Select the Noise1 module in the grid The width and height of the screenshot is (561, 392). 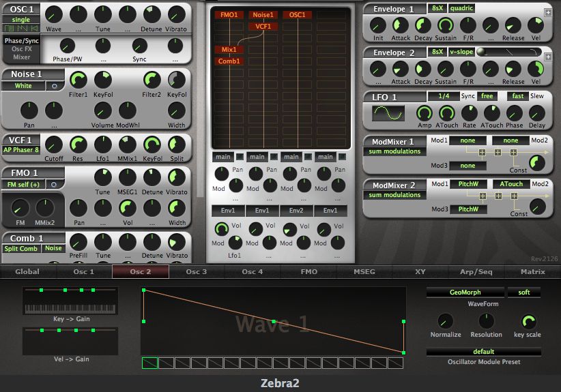tap(263, 14)
